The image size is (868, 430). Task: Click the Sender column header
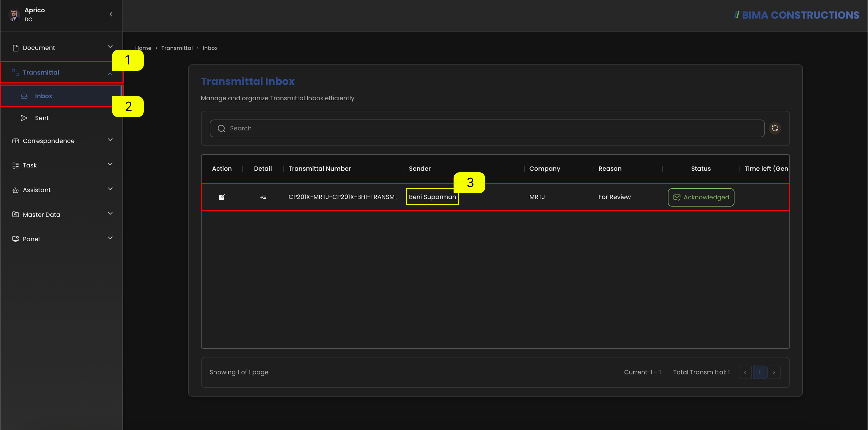coord(420,169)
